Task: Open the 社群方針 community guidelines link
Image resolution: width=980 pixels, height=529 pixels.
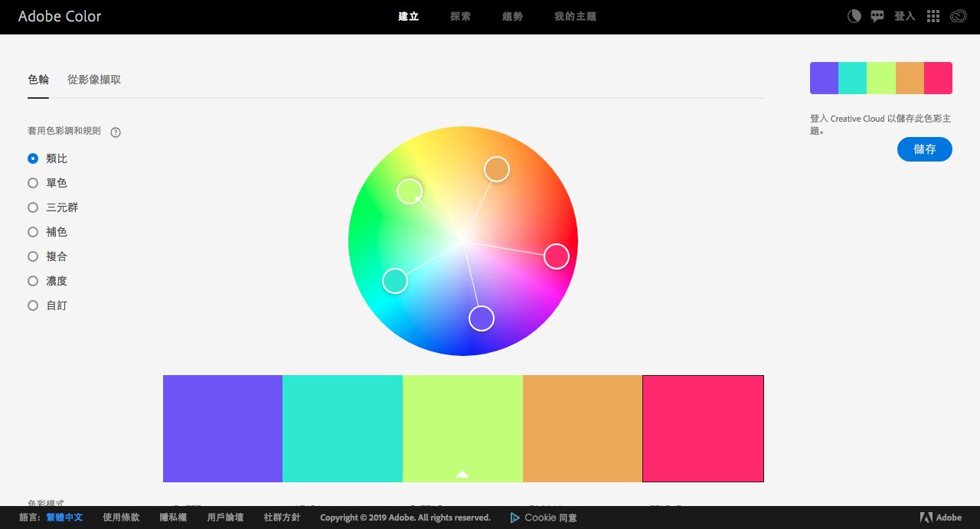Action: [x=282, y=518]
